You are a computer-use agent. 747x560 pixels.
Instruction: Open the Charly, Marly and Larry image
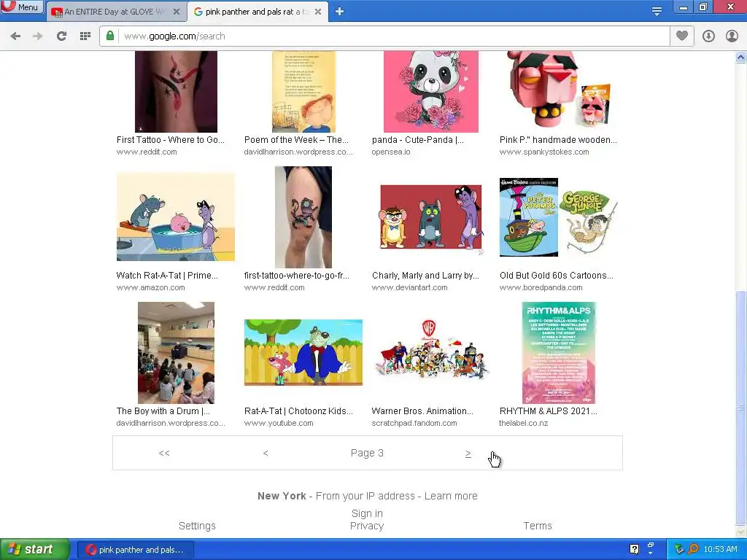point(431,217)
